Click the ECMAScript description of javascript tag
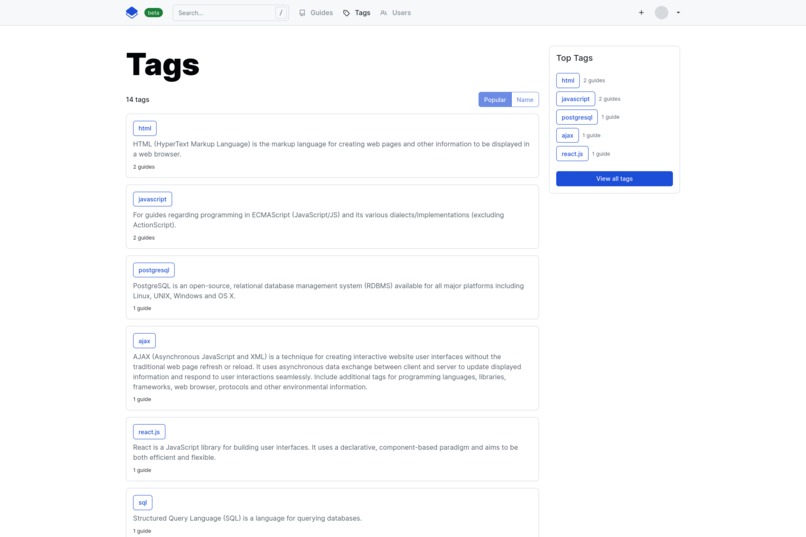Image resolution: width=806 pixels, height=537 pixels. coord(319,220)
